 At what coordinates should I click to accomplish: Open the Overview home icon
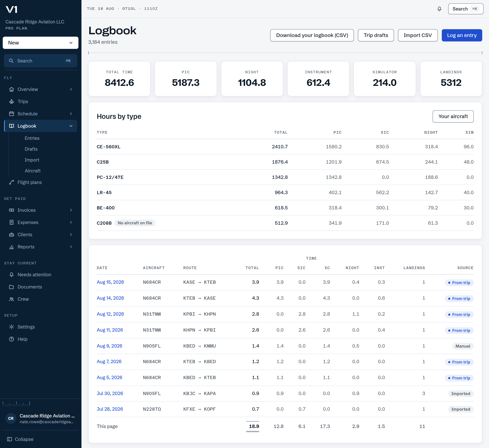tap(11, 89)
